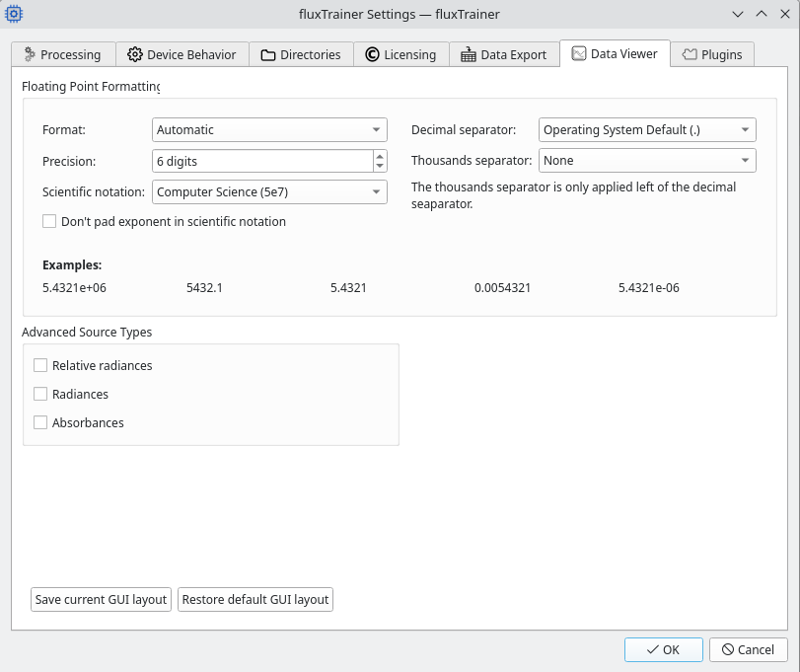Image resolution: width=800 pixels, height=672 pixels.
Task: Click the Data Export table icon
Action: 468,54
